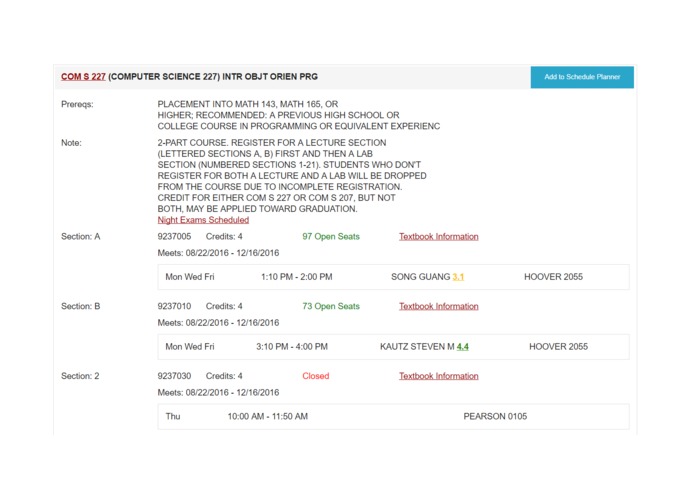Click the 73 Open Seats text
The height and width of the screenshot is (494, 695).
click(331, 306)
